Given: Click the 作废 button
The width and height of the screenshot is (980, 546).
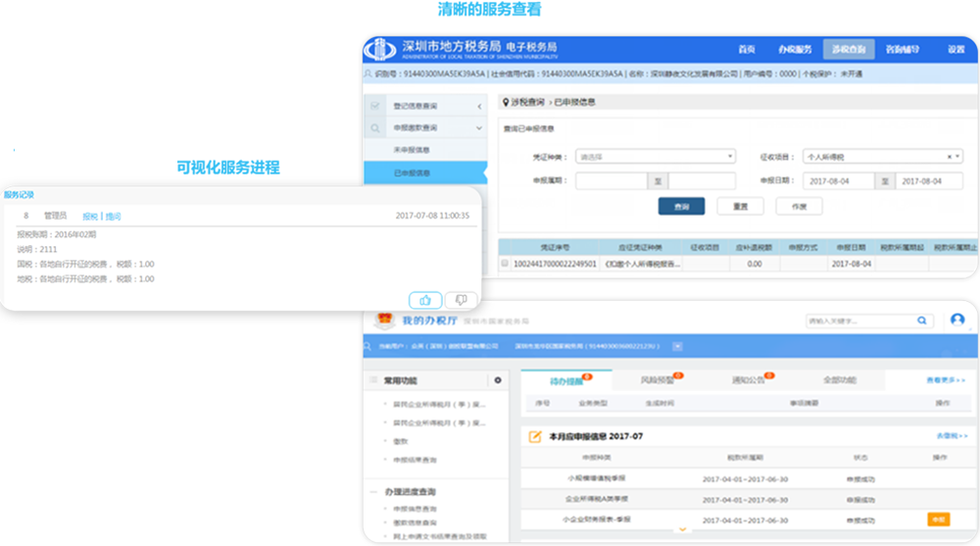Looking at the screenshot, I should point(799,207).
